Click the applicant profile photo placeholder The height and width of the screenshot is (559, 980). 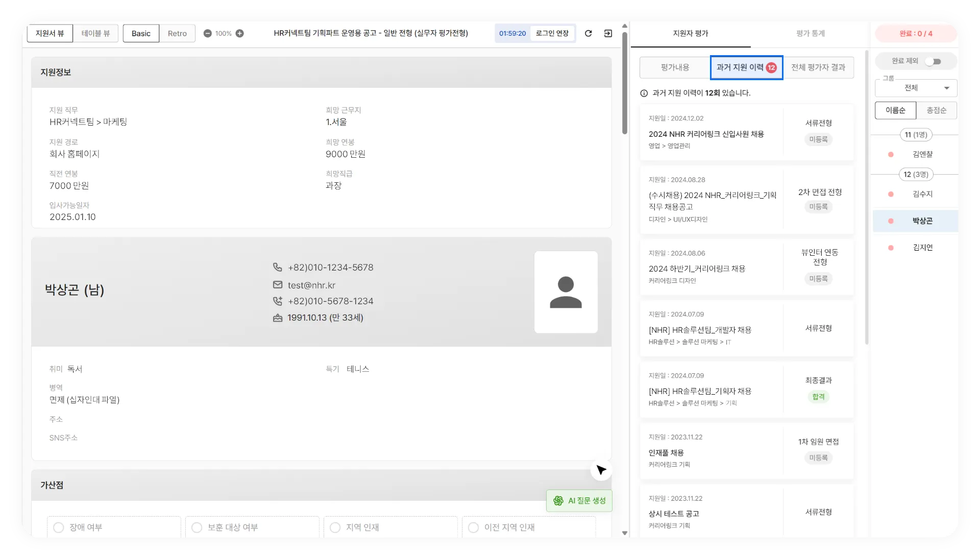pos(566,292)
